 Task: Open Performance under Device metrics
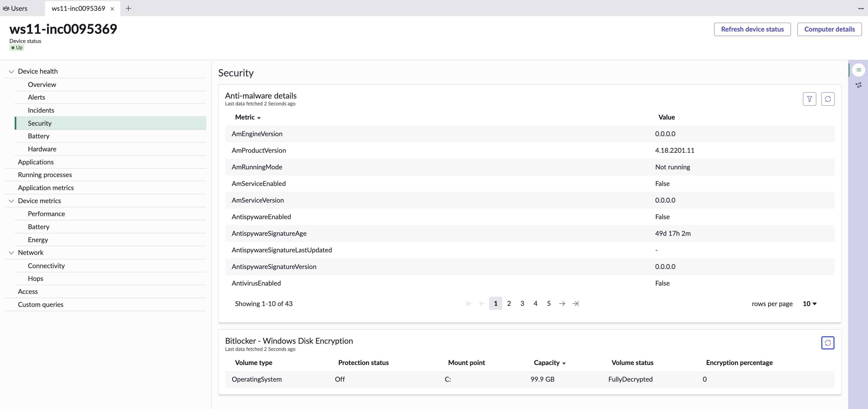pos(111,214)
